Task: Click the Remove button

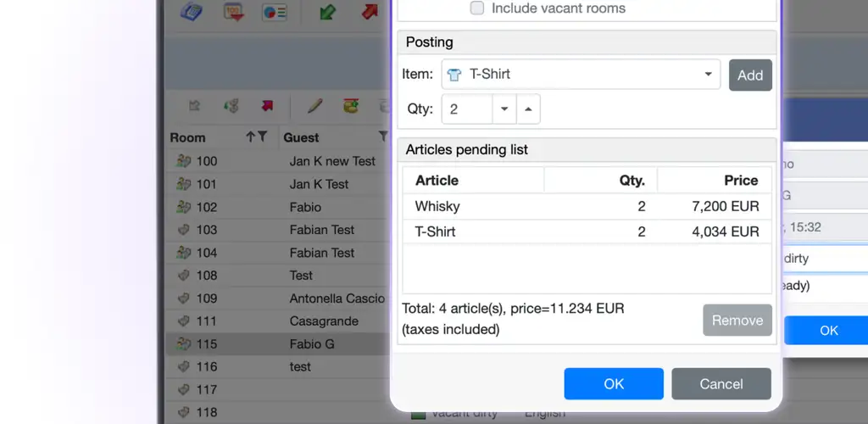Action: (x=737, y=321)
